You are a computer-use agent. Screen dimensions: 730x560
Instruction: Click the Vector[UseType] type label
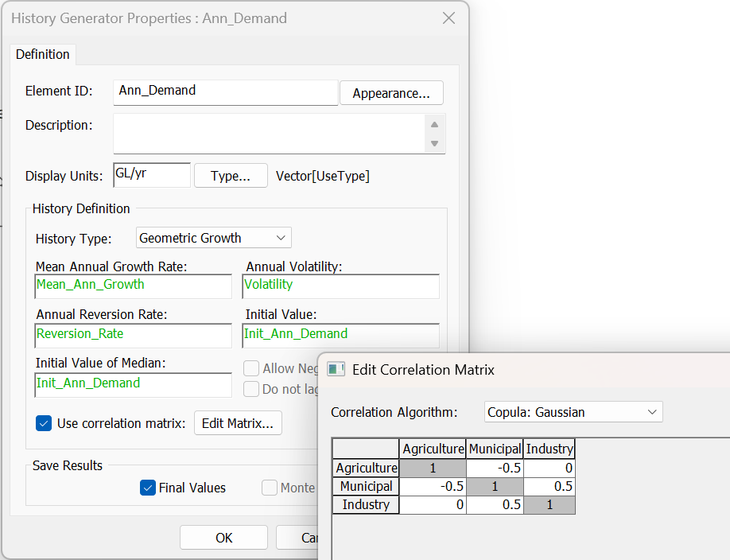click(x=323, y=176)
